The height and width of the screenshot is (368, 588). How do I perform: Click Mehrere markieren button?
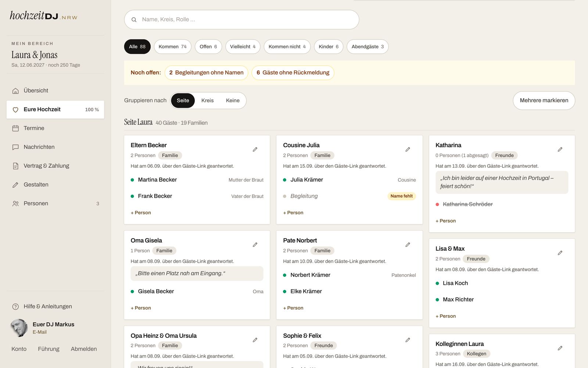point(544,100)
